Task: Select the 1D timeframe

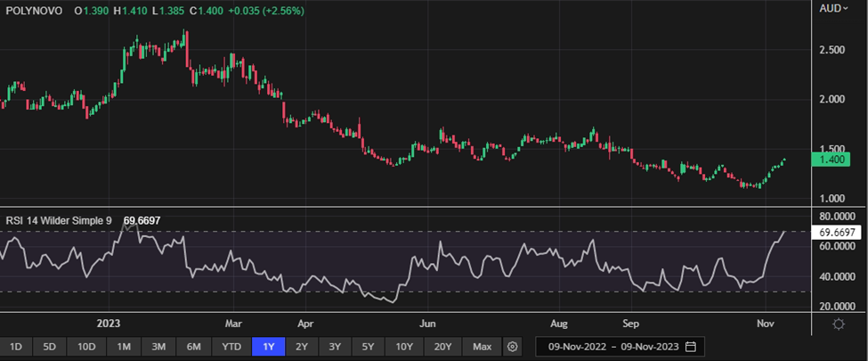Action: click(x=16, y=347)
